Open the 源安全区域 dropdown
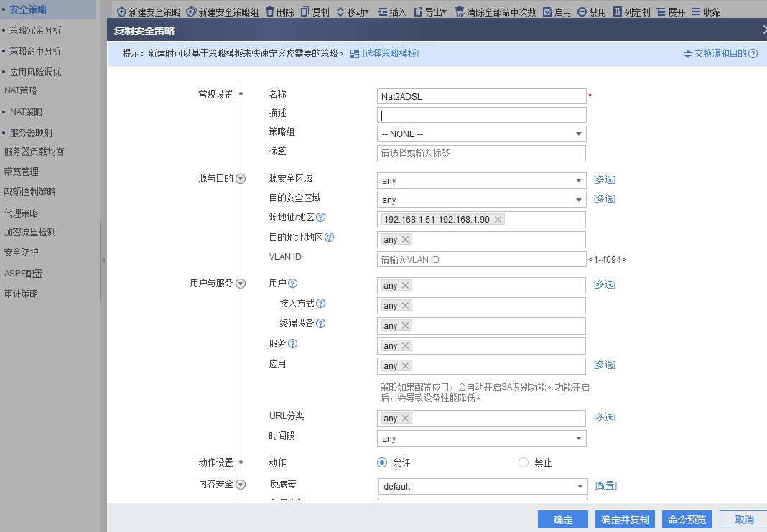Viewport: 767px width, 532px height. (481, 180)
